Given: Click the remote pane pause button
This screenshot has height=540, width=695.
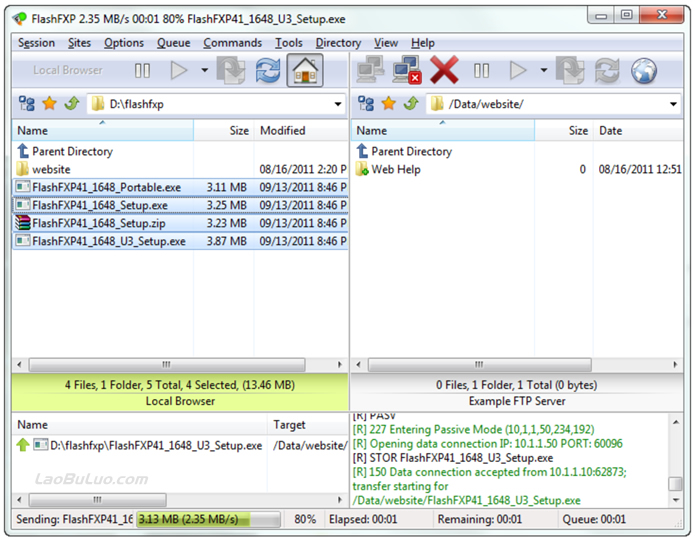Looking at the screenshot, I should pos(481,70).
